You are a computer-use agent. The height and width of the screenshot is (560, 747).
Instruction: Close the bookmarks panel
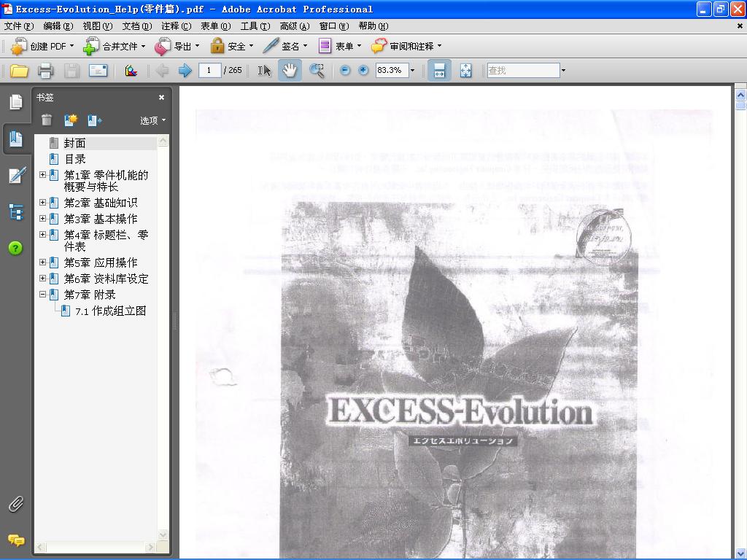pyautogui.click(x=161, y=97)
